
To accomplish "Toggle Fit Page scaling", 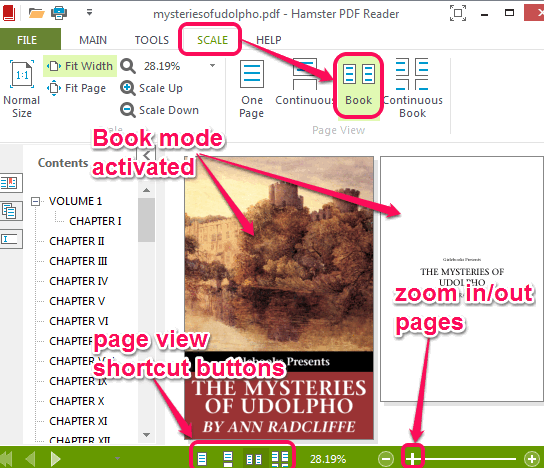I will pos(76,88).
